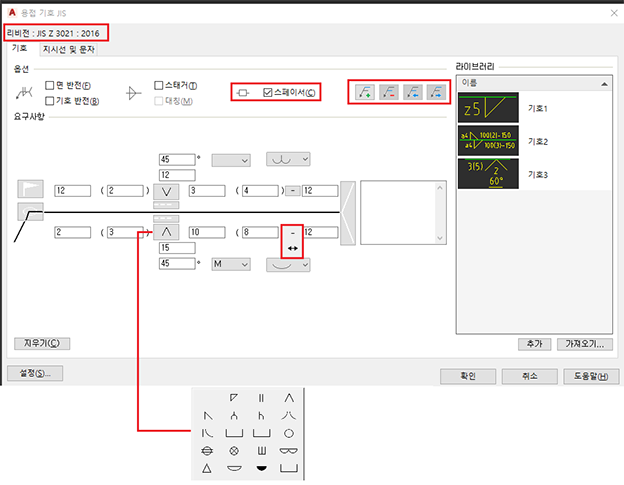
Task: Click the scroll-down arrow in the notes text box
Action: [x=440, y=238]
